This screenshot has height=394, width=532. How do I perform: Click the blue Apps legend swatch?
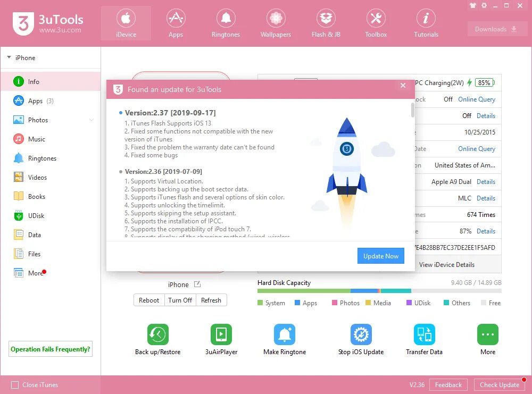click(x=297, y=303)
